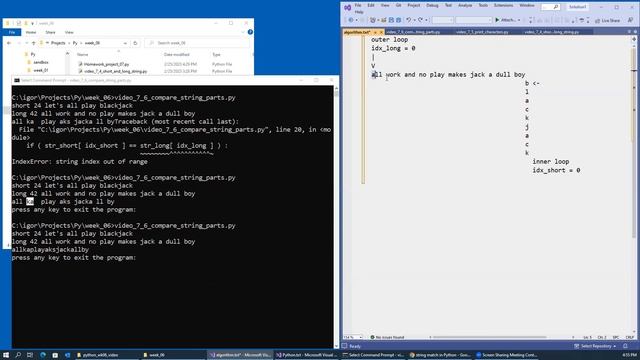Click the Visual Studio logo icon
Viewport: 640px width, 360px height.
[347, 7]
